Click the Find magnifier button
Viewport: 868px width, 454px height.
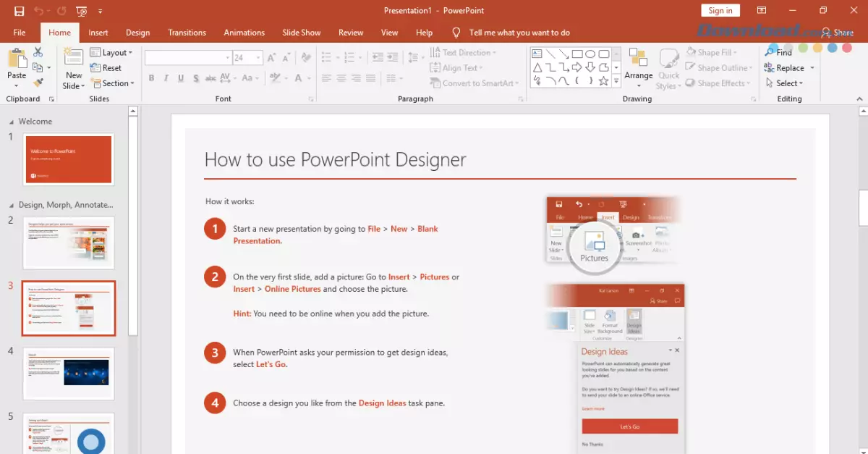pos(778,52)
